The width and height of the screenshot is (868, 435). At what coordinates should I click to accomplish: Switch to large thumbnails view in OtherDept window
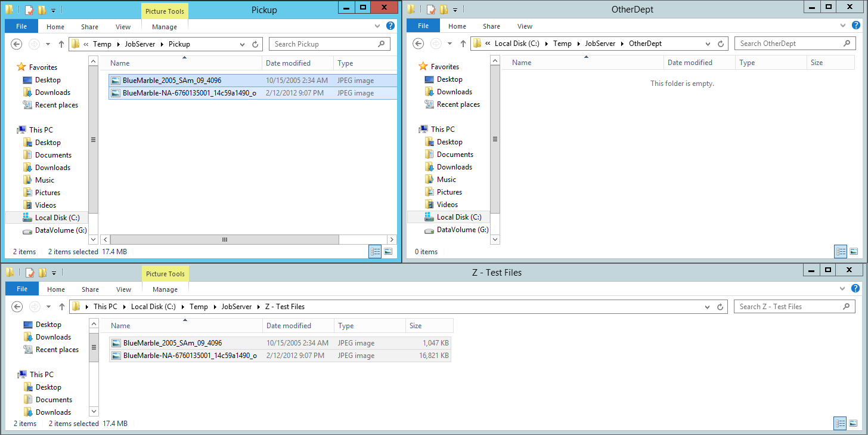coord(853,252)
